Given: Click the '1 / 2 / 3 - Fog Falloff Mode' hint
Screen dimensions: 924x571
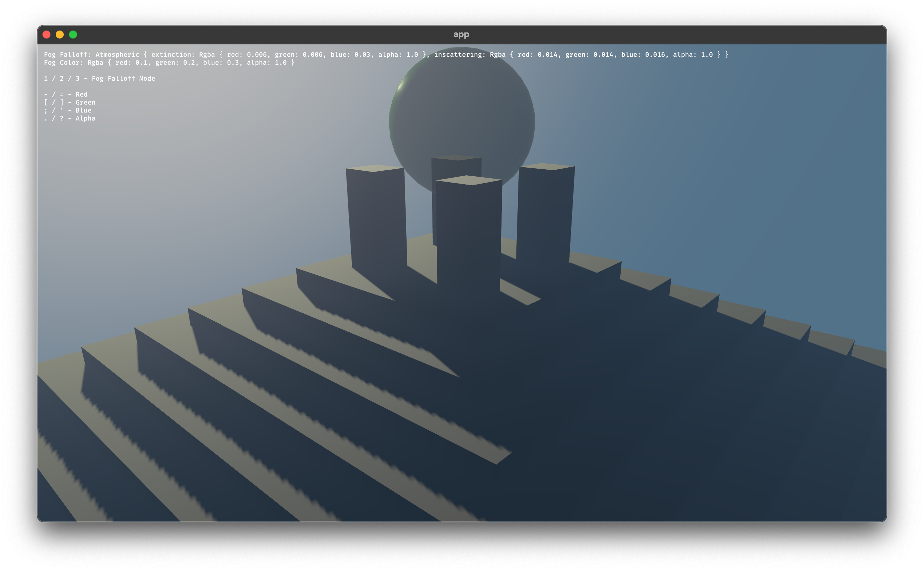Looking at the screenshot, I should [100, 78].
